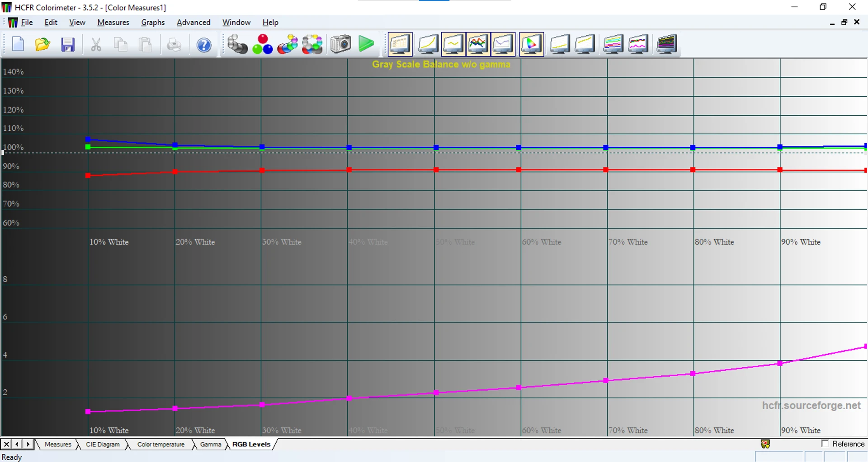Open the File menu
The height and width of the screenshot is (462, 868).
[27, 22]
